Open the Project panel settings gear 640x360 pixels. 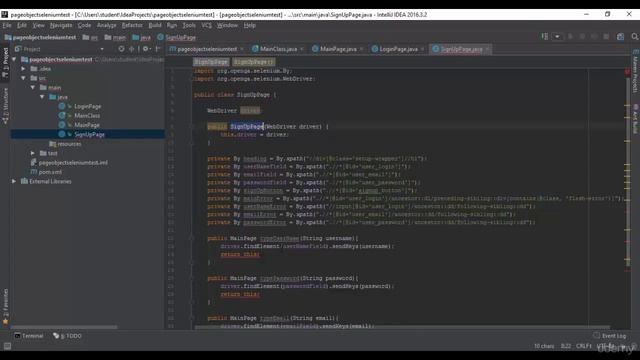click(146, 49)
